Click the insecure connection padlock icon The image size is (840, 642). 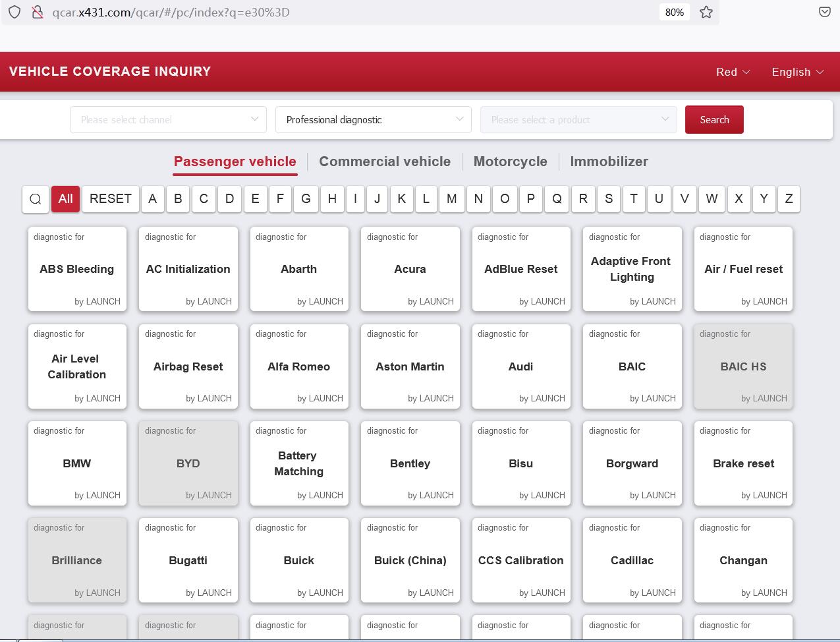[38, 13]
